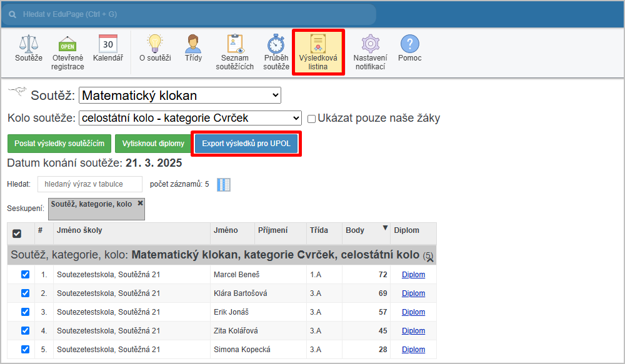Open the Soutěž dropdown Matematický klokan

click(180, 96)
